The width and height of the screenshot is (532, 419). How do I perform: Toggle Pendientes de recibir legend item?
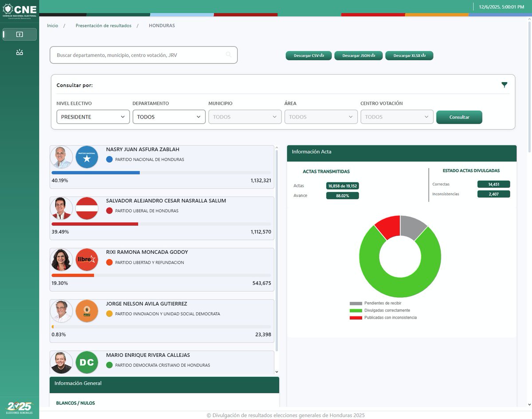pos(376,303)
